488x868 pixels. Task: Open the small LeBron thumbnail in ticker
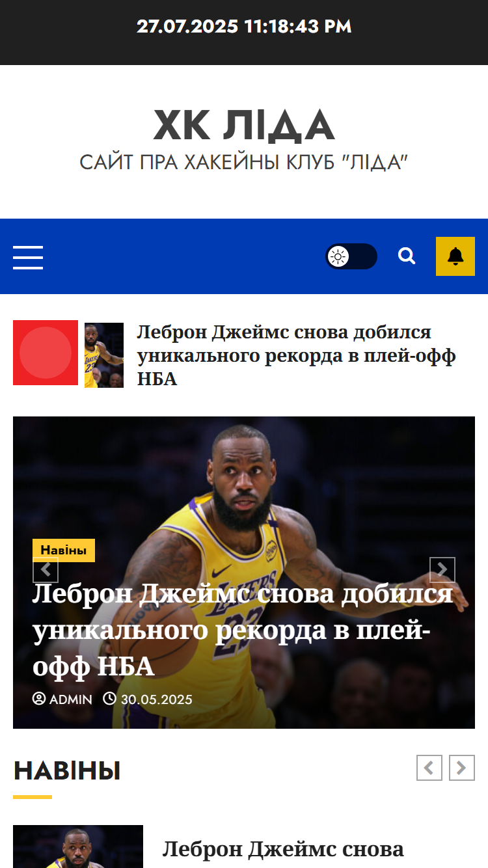(x=104, y=355)
